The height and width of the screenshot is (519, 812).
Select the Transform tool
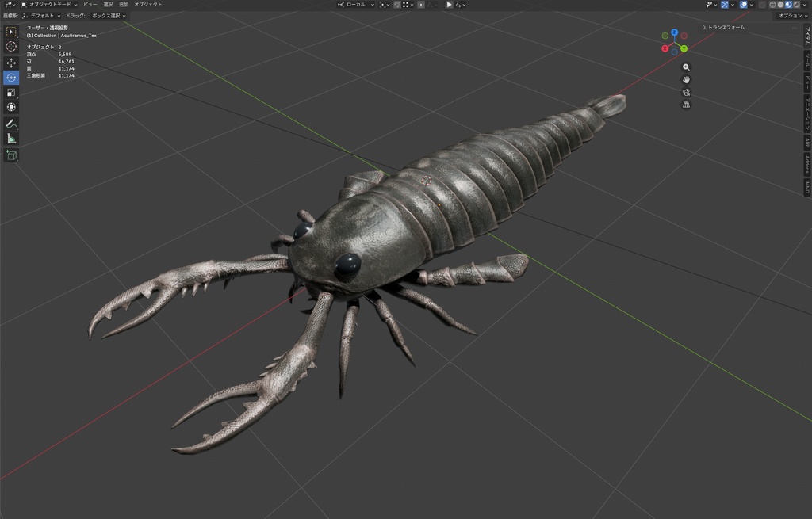(11, 107)
